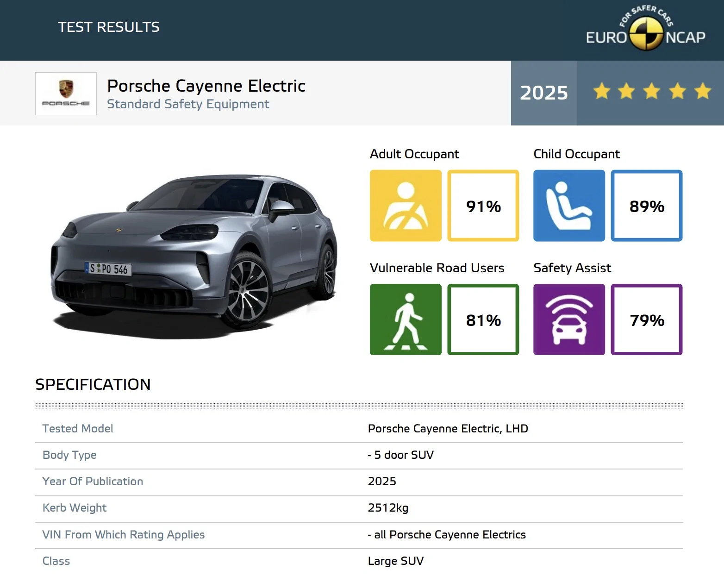The image size is (724, 588).
Task: Select the yellow Adult Occupant seatbelt icon
Action: coord(406,206)
